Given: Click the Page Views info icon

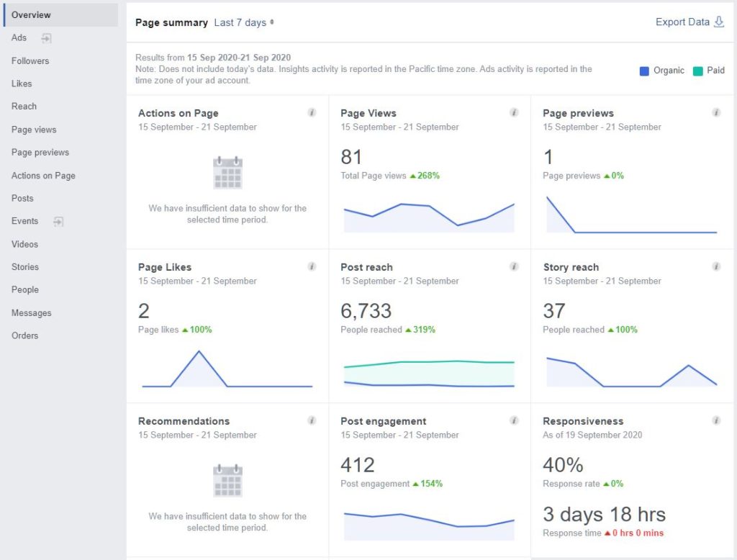Looking at the screenshot, I should 514,112.
